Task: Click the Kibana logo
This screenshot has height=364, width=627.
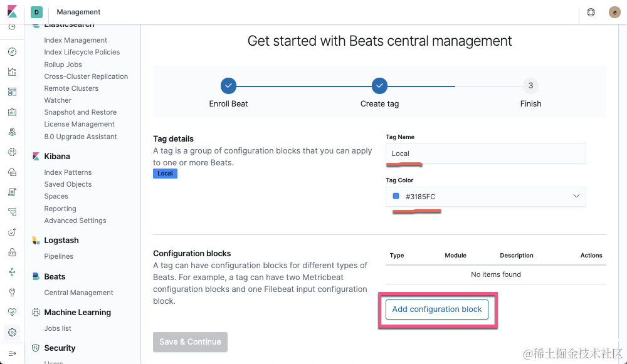Action: (x=12, y=12)
